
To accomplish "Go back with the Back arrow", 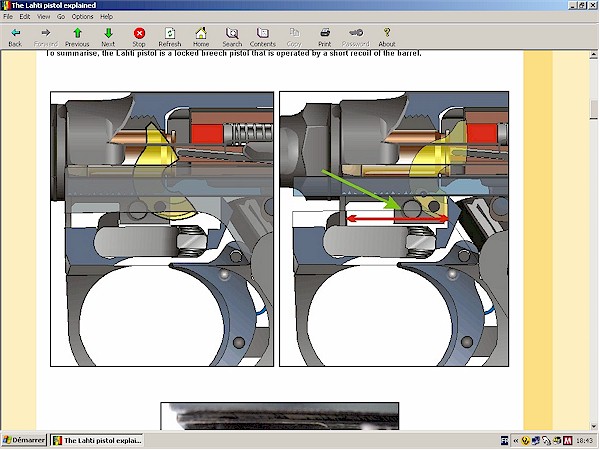I will [x=15, y=37].
